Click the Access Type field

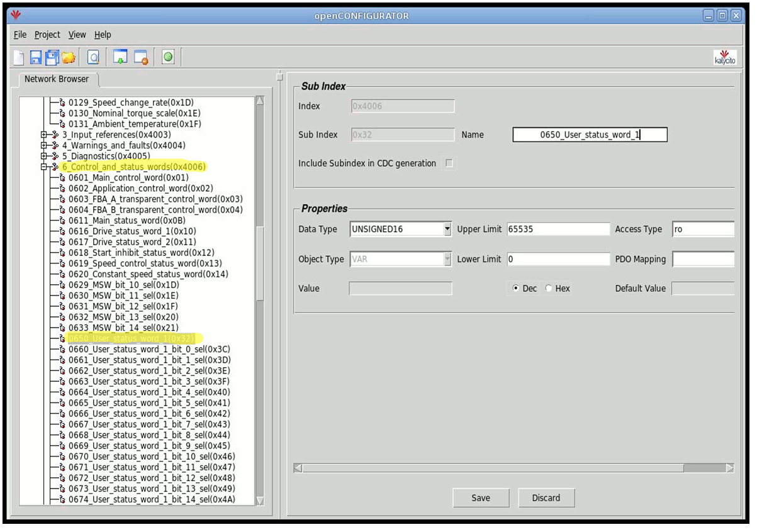(x=703, y=229)
